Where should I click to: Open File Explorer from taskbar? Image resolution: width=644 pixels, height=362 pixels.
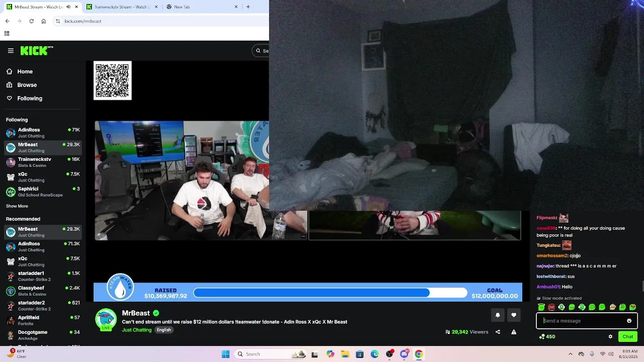[345, 354]
